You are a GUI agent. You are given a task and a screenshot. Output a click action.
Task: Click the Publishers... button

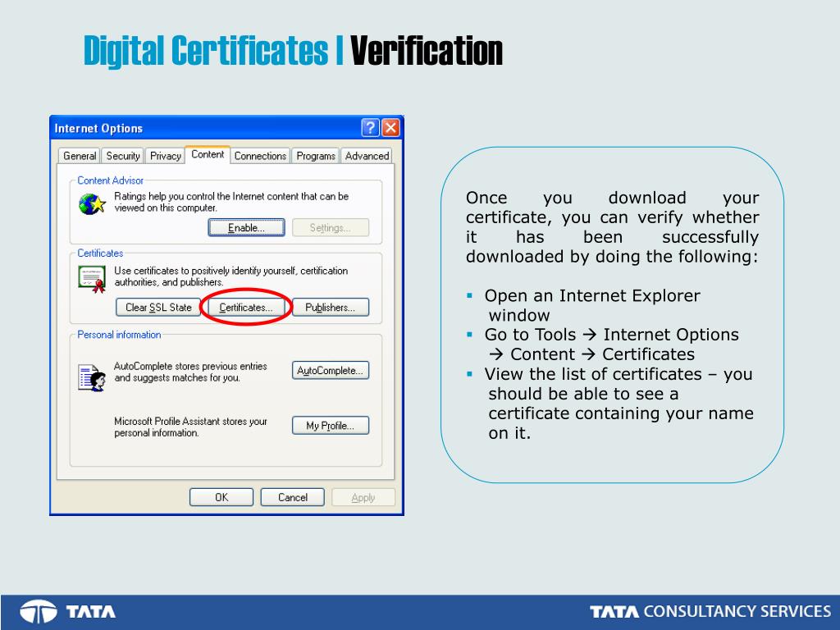point(331,308)
